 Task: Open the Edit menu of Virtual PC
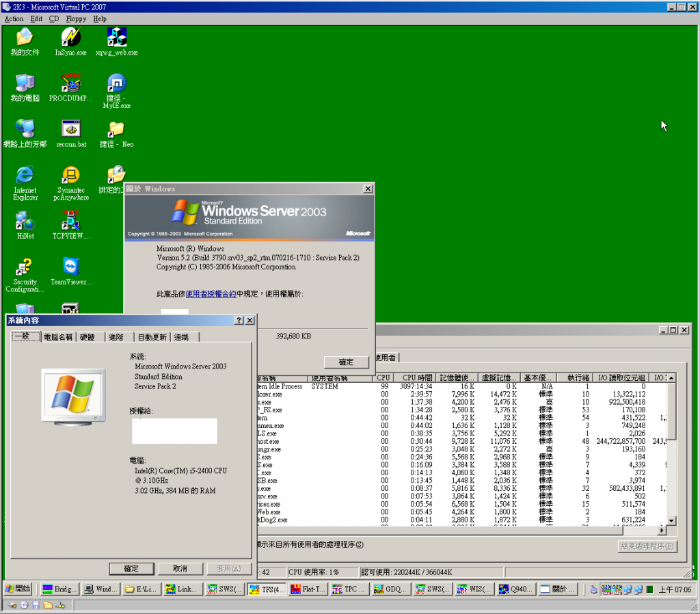36,18
